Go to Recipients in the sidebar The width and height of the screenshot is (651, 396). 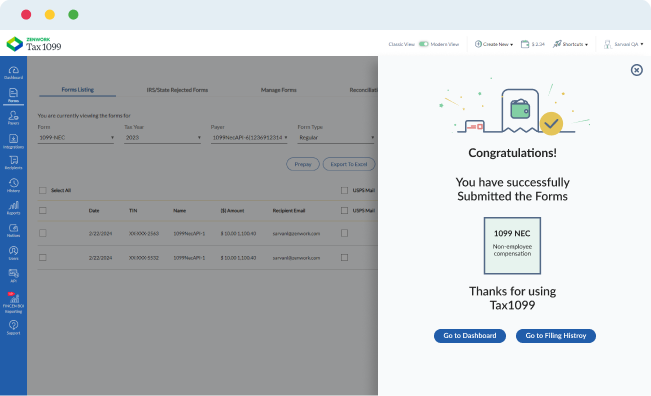[13, 163]
